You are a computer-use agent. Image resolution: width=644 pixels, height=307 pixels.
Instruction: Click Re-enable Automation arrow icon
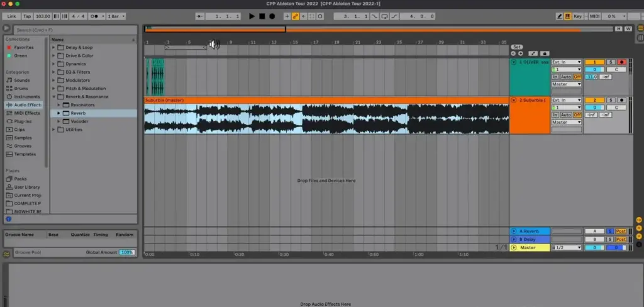[304, 16]
